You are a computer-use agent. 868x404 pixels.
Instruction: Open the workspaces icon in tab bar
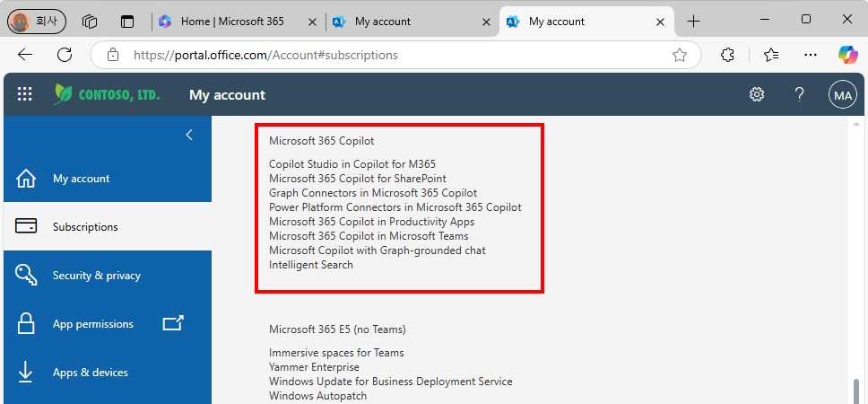[90, 22]
